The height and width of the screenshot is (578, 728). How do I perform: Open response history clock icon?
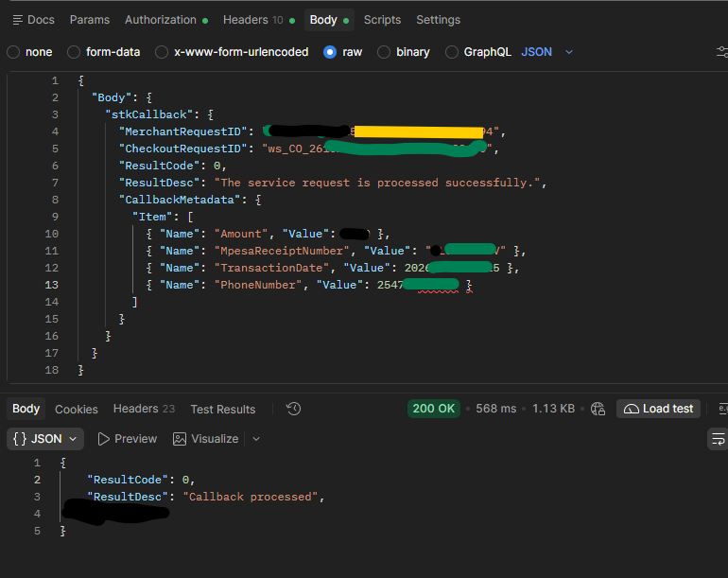(x=293, y=409)
